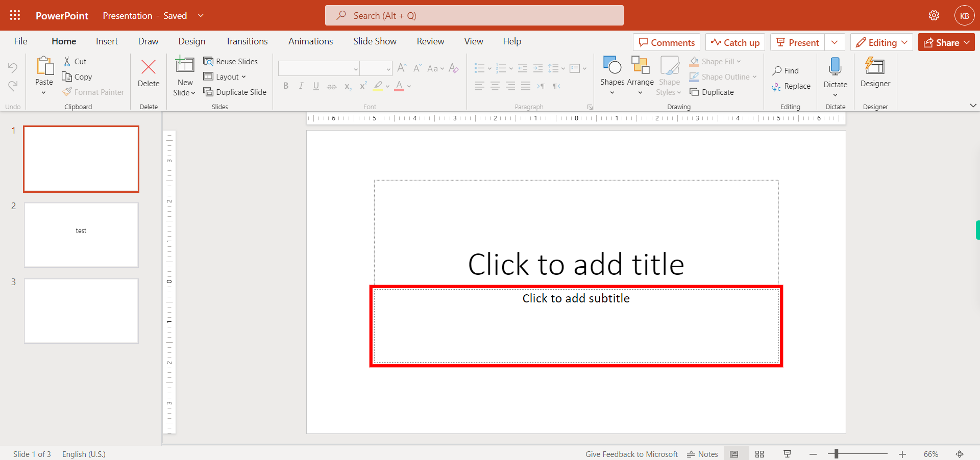Screen dimensions: 980x460
Task: Open the File menu
Action: pos(21,41)
